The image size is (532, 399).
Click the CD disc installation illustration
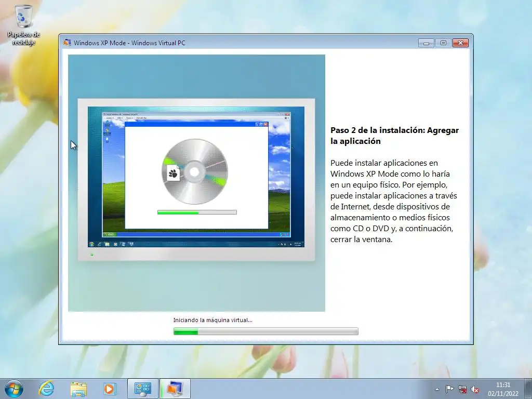tap(195, 171)
